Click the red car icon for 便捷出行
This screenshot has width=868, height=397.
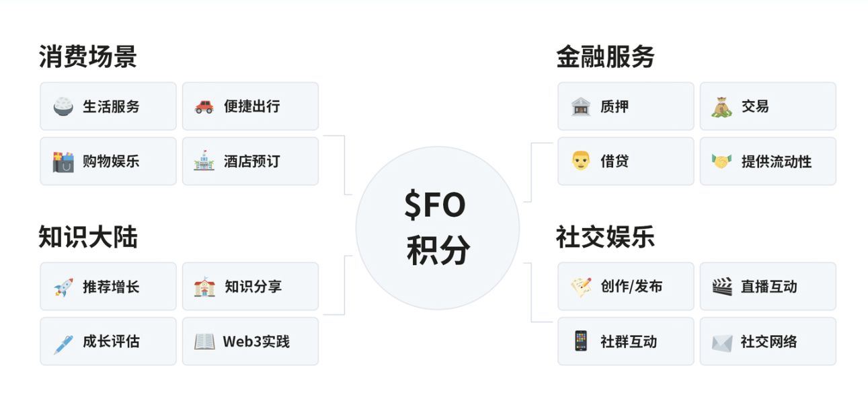204,106
